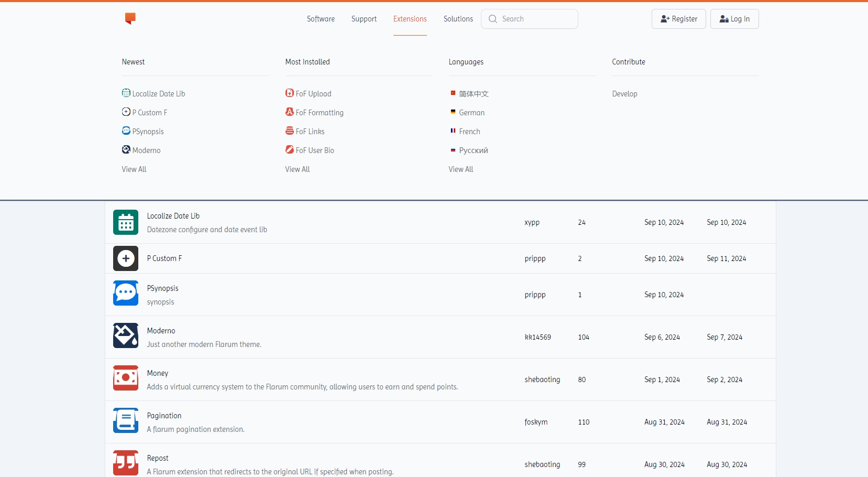Click author xypp

point(532,222)
